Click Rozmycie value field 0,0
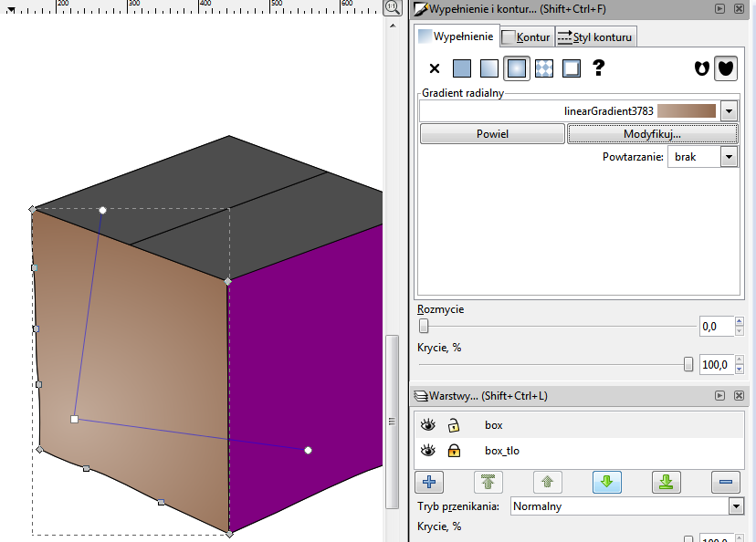Screen dimensions: 756x542 tap(716, 327)
